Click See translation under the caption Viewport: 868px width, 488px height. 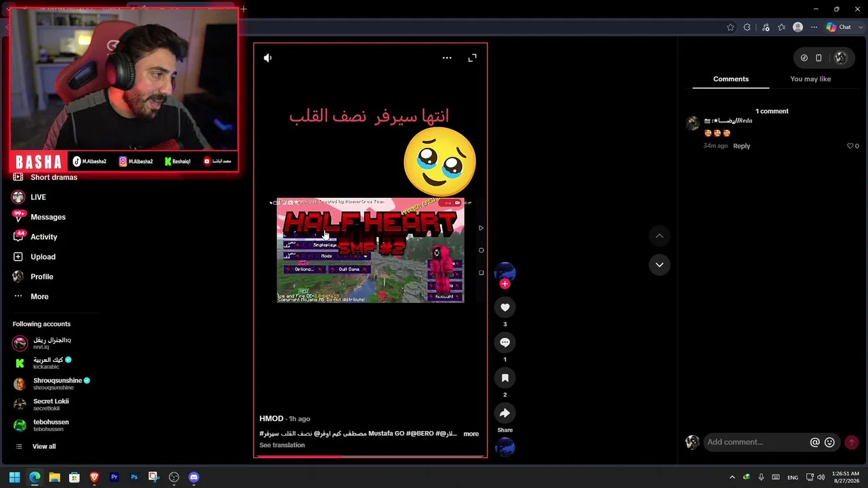[282, 445]
